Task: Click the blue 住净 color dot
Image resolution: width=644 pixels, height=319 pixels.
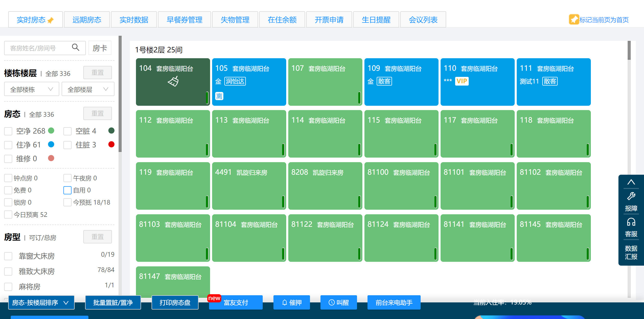Action: tap(51, 144)
